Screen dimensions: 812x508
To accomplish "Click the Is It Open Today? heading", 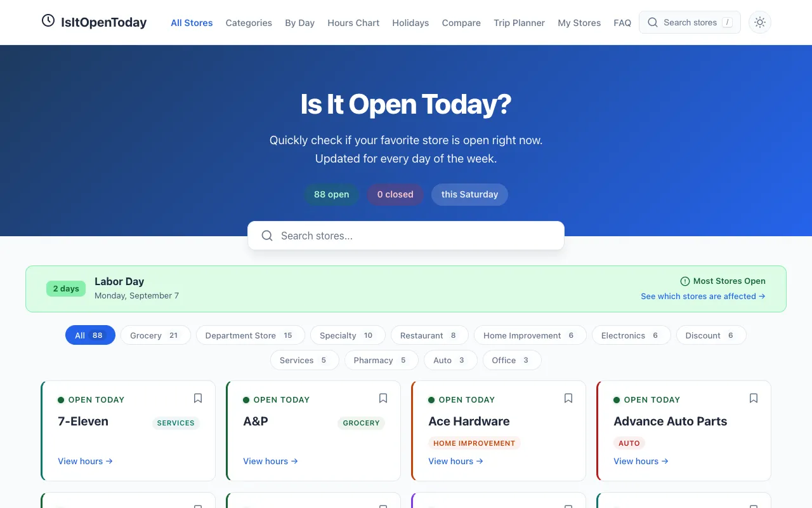I will (406, 104).
